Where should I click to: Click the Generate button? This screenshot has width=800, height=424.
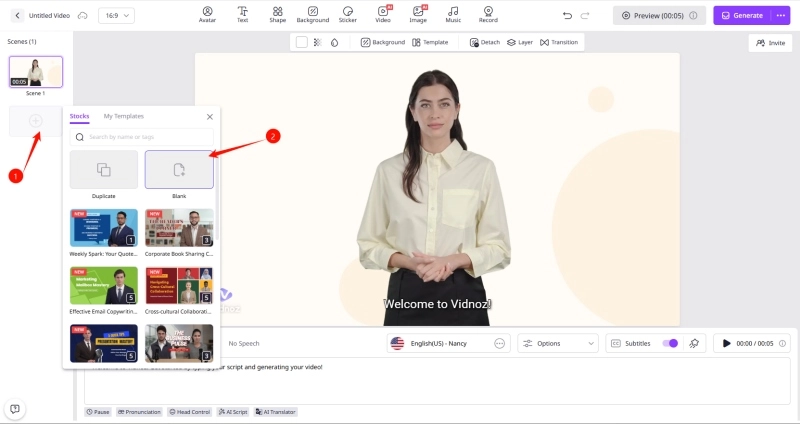click(x=742, y=16)
